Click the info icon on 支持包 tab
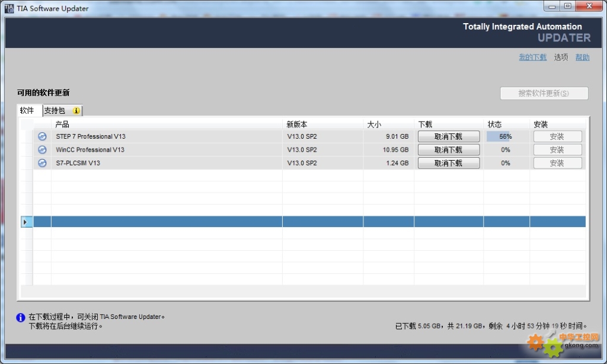The width and height of the screenshot is (607, 364). pos(76,111)
